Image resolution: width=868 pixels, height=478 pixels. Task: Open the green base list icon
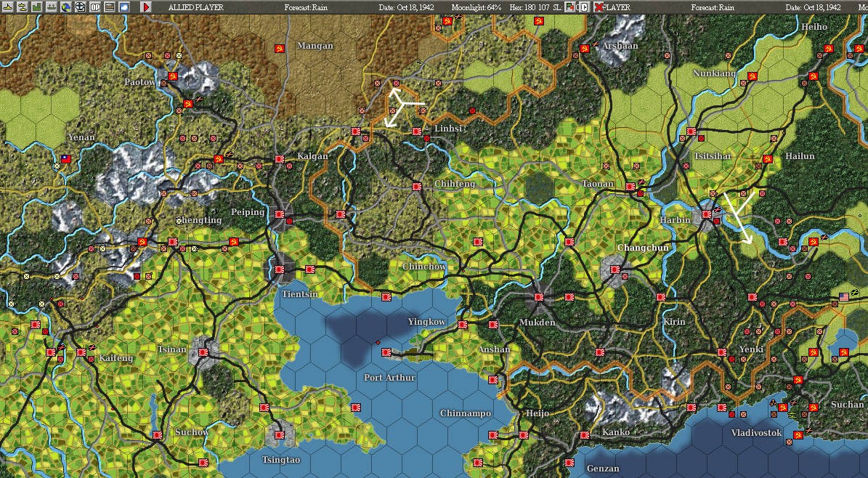(x=37, y=7)
